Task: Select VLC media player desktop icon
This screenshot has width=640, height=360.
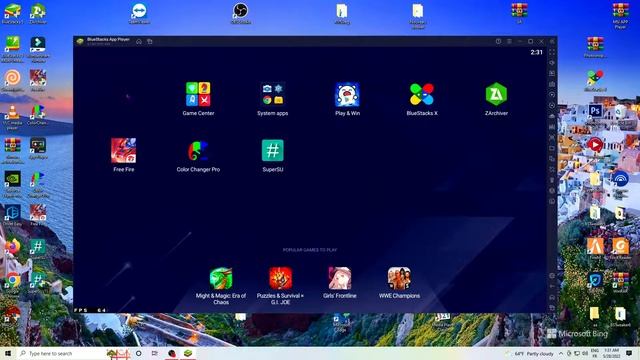Action: coord(13,116)
